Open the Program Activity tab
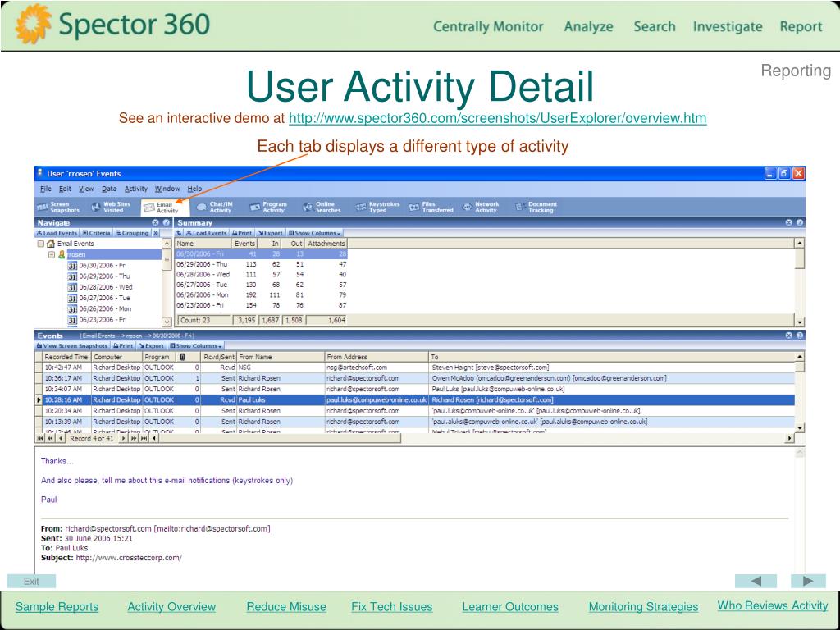Screen dimensions: 840x630 coord(268,208)
